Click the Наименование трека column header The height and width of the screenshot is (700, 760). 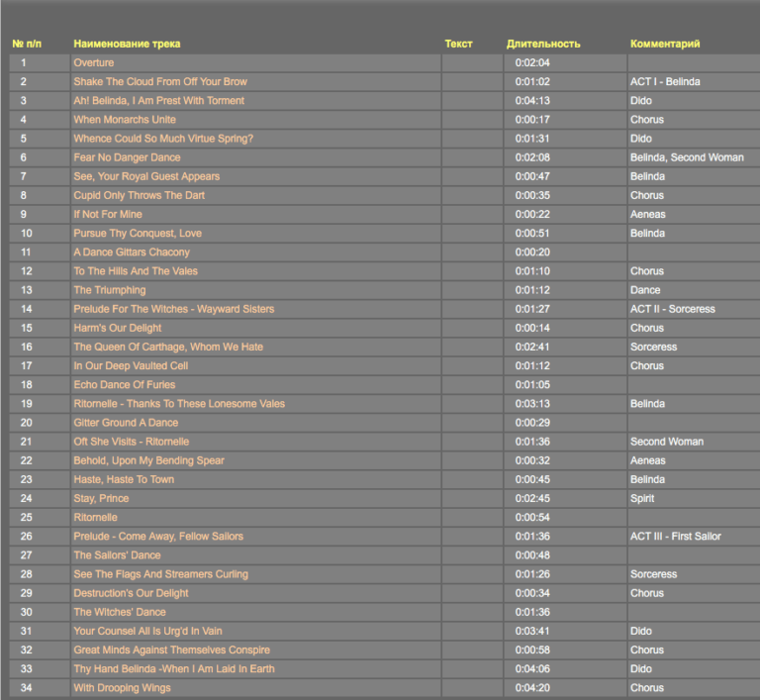[127, 44]
